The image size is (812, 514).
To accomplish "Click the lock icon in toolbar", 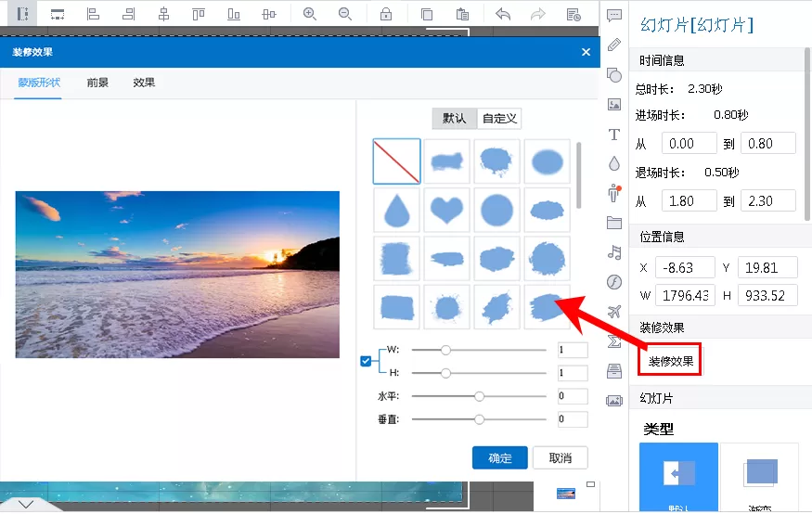I will [x=386, y=14].
